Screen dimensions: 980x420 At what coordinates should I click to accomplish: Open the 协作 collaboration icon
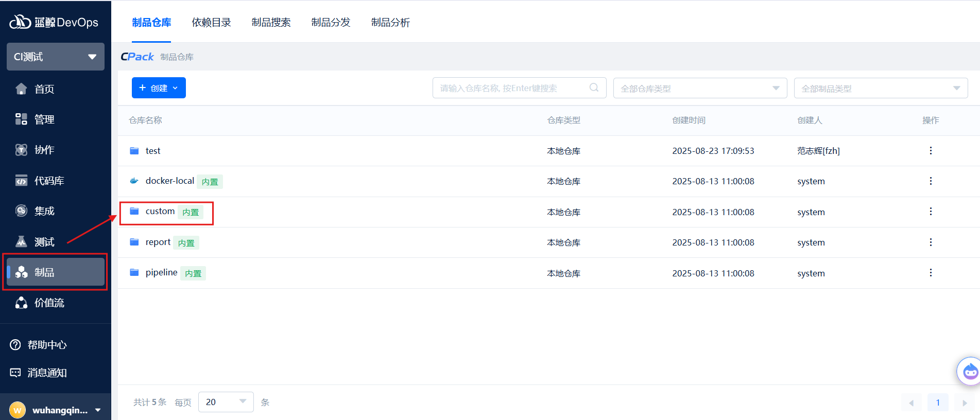21,150
